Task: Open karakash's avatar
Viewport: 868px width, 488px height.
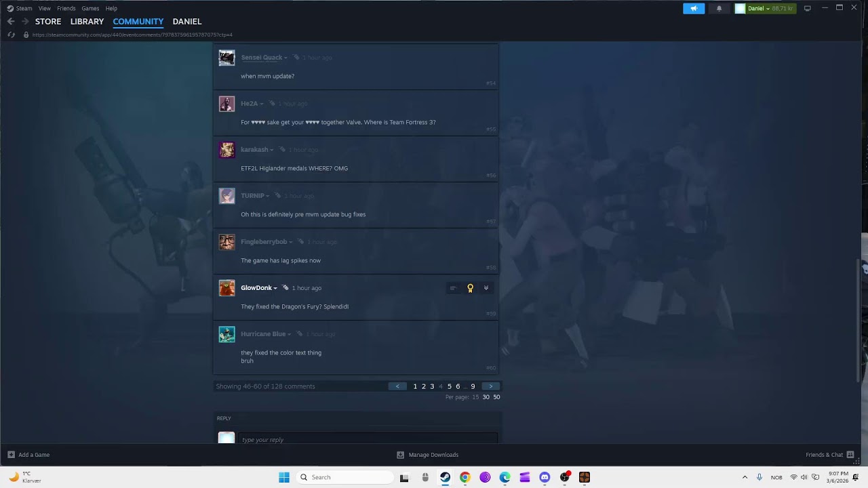Action: coord(226,150)
